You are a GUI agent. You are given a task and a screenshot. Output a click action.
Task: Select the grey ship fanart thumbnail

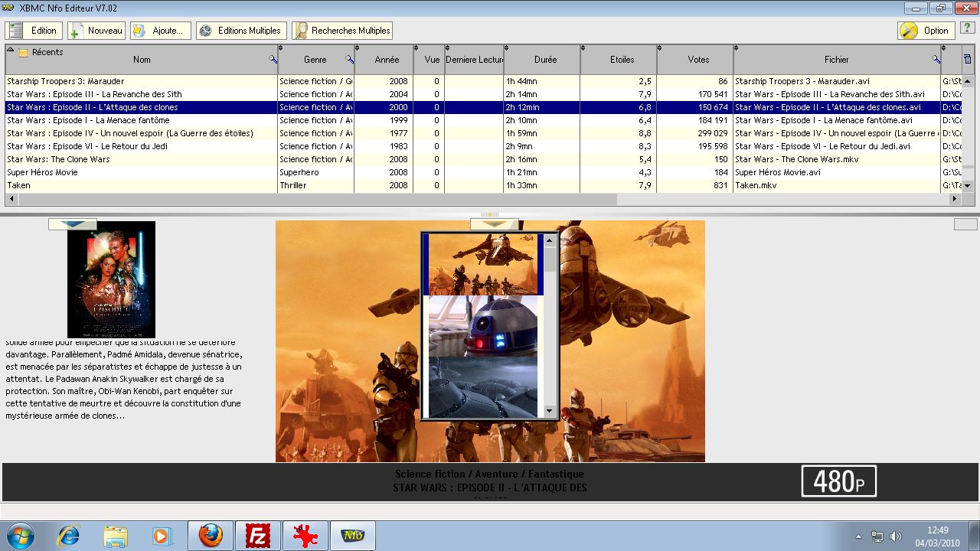[483, 387]
